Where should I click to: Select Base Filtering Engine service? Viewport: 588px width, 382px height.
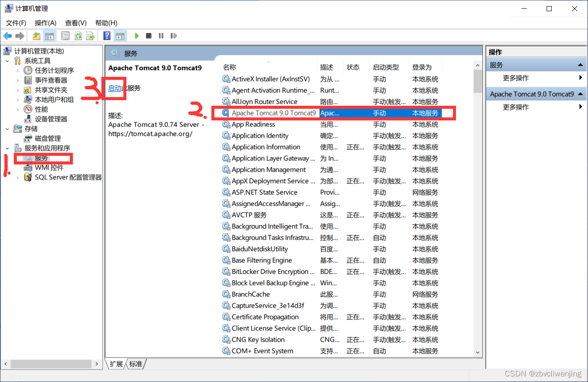click(x=331, y=260)
